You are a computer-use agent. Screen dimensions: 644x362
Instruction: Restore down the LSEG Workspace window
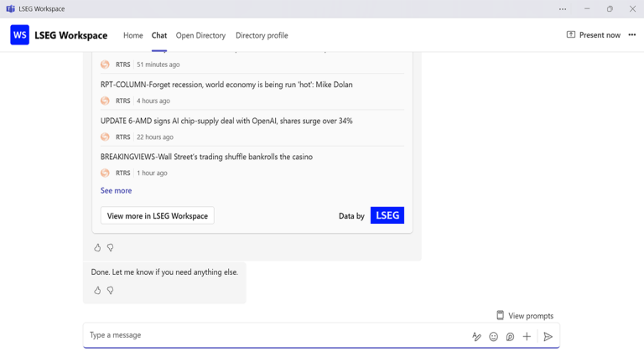610,8
